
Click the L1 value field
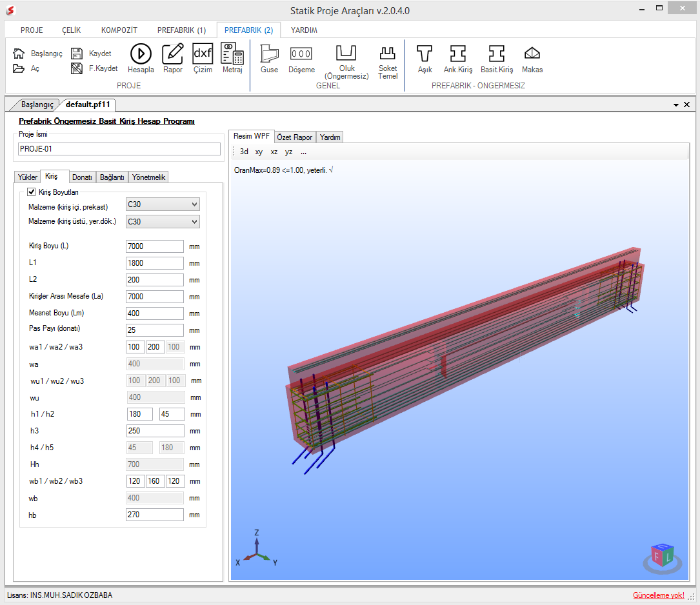click(x=155, y=263)
